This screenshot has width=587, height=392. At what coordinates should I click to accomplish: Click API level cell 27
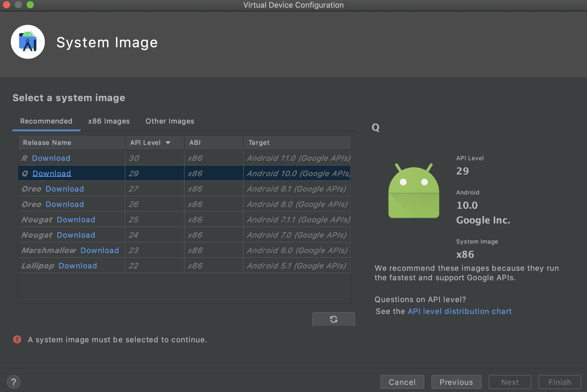pyautogui.click(x=155, y=189)
